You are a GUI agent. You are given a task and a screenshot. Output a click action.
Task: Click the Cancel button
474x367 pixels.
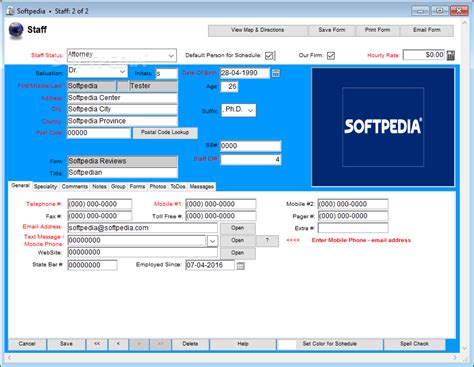(x=27, y=344)
